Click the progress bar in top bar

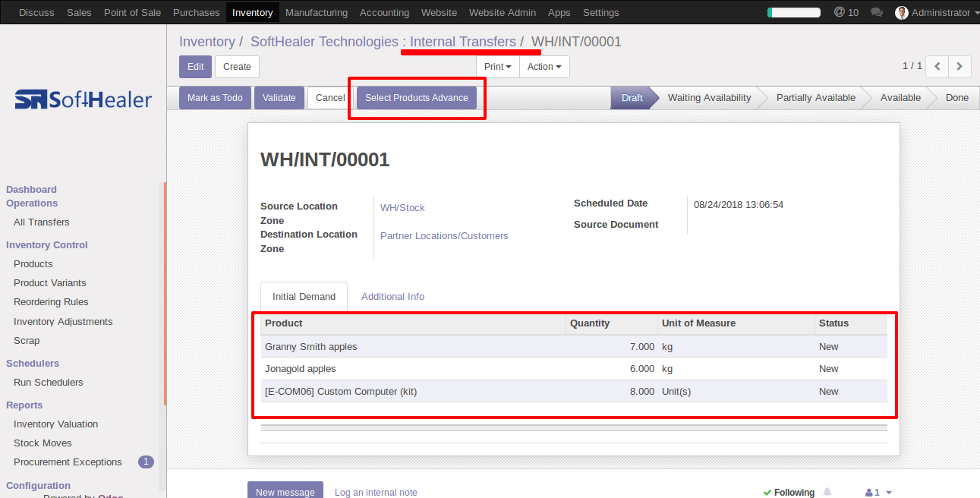[794, 12]
